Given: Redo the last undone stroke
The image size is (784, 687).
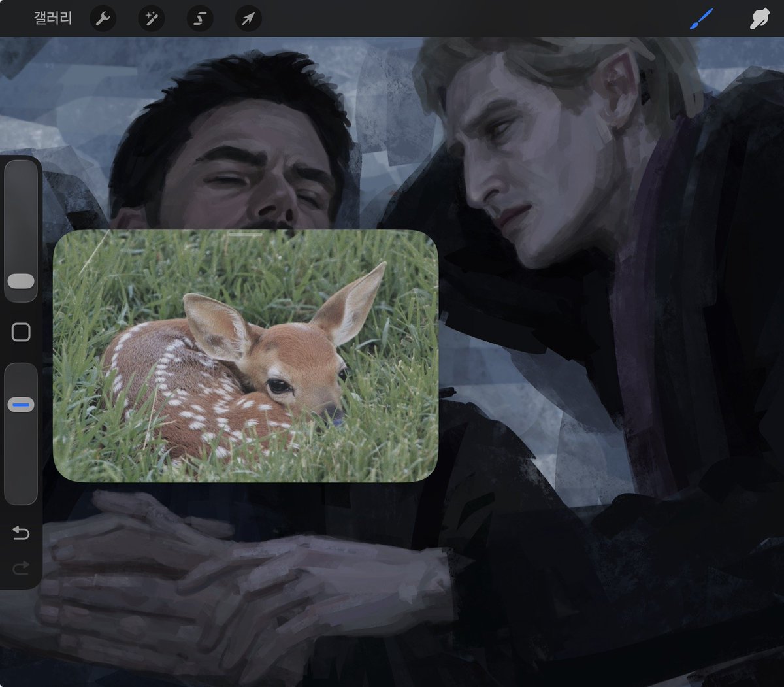Looking at the screenshot, I should (21, 568).
